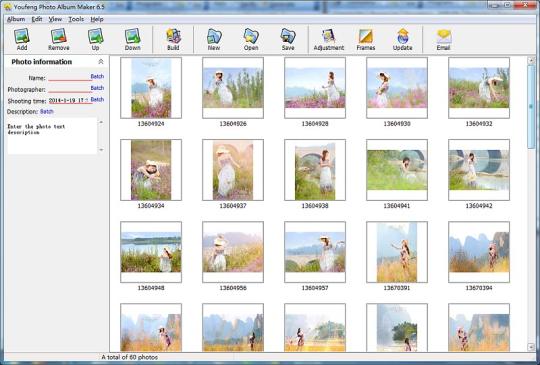Click the Photographer input field
Image resolution: width=540 pixels, height=365 pixels.
(x=70, y=90)
